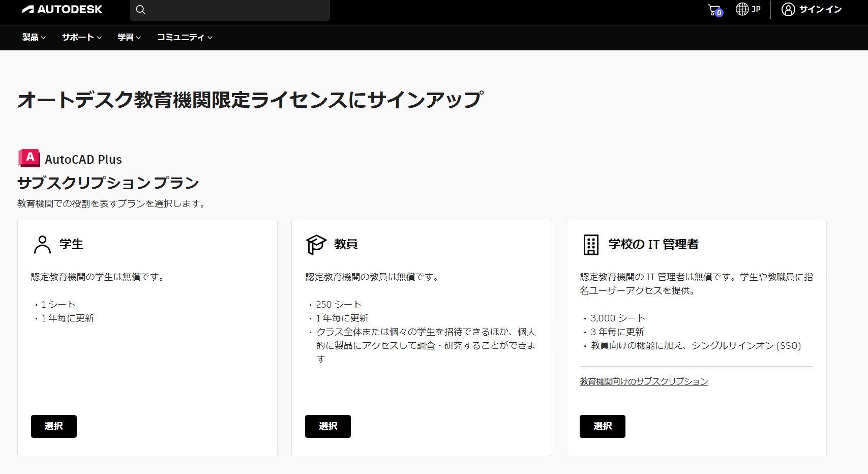Select the 学校の IT 管理者 plan button
The image size is (868, 474).
pyautogui.click(x=603, y=426)
